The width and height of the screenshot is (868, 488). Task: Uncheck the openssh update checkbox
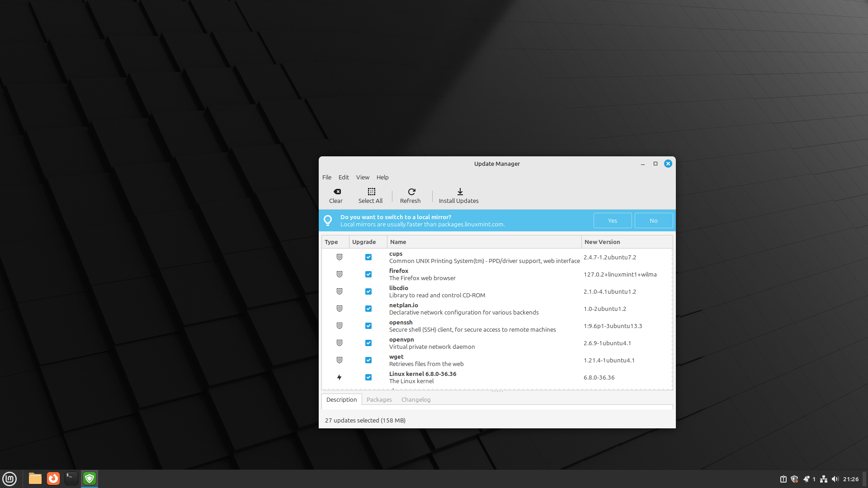368,326
